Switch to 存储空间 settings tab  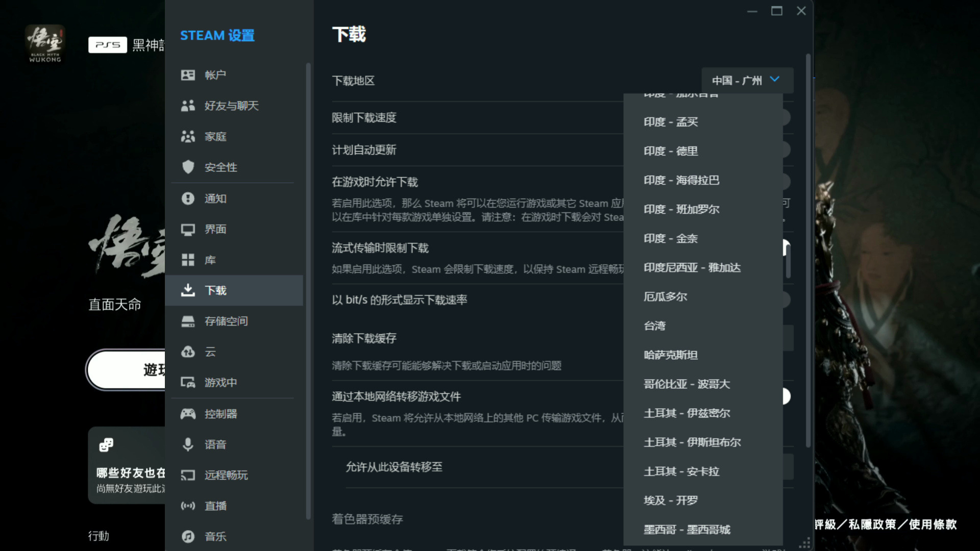[x=234, y=321]
